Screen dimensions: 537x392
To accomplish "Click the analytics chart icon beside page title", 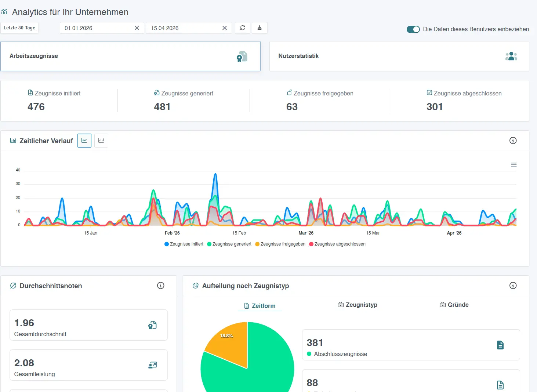I will click(4, 12).
